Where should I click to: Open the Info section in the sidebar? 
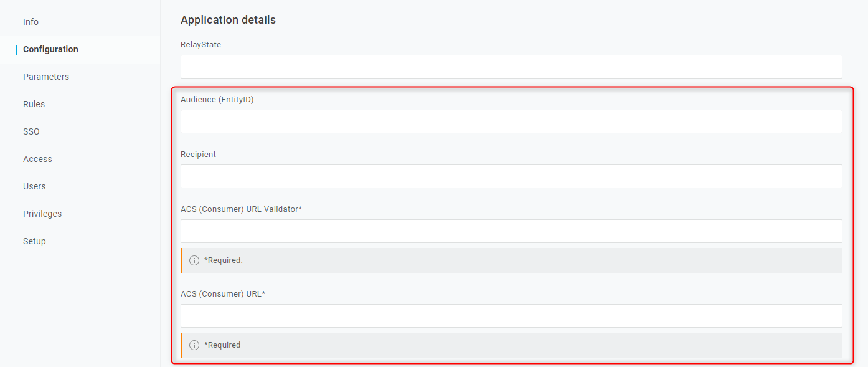(x=31, y=22)
